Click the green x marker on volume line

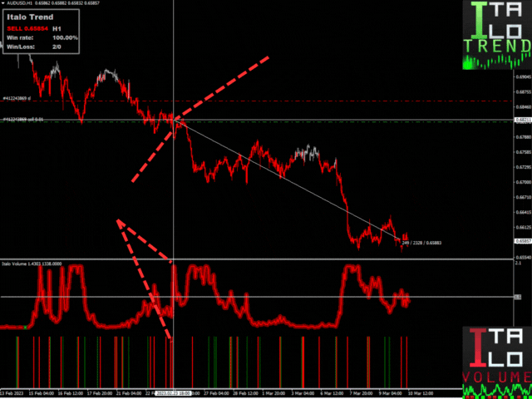(25, 328)
